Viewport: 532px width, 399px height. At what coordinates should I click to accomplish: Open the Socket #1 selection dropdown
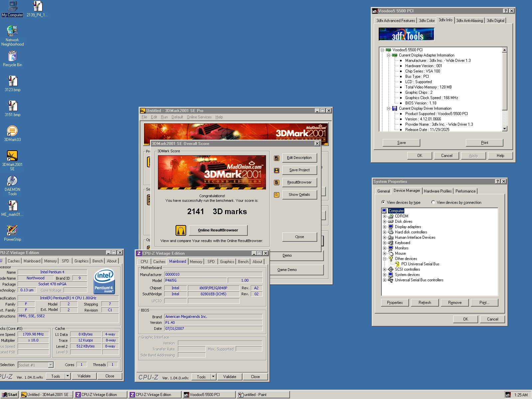[x=51, y=365]
